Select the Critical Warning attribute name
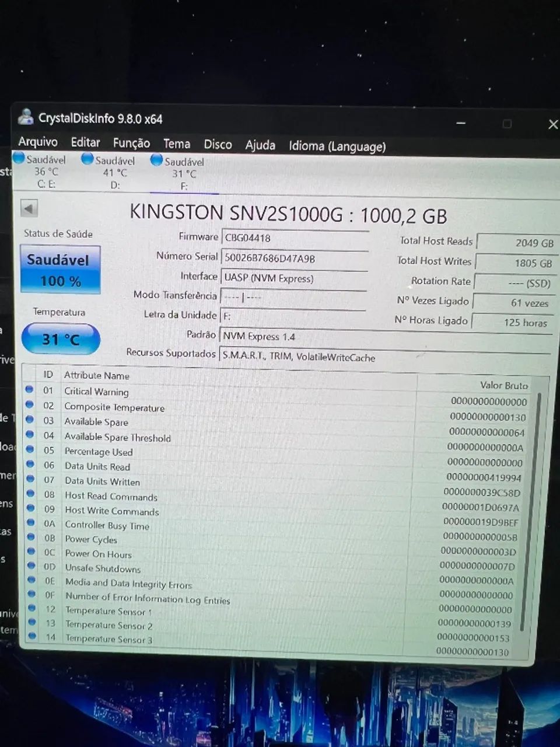560x747 pixels. coord(96,392)
